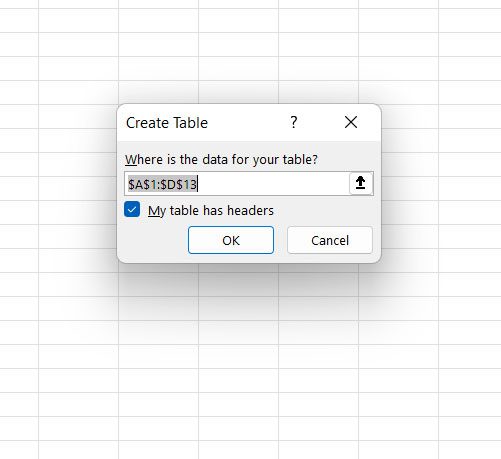501x459 pixels.
Task: Click "Where is the data for your table?" label
Action: point(221,160)
